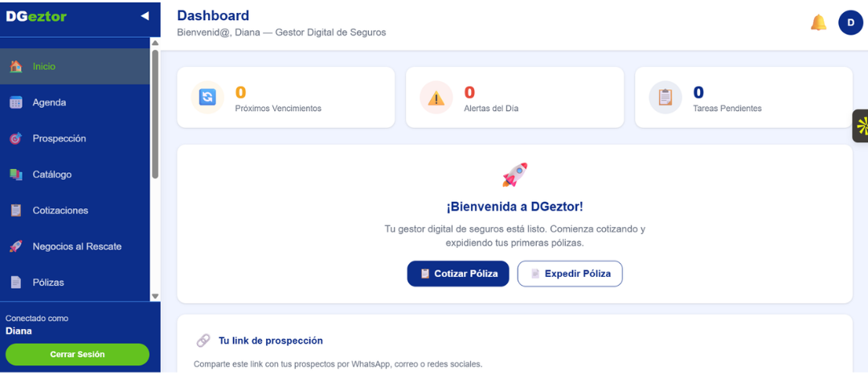Screen dimensions: 868x375
Task: Click the Dashboard page title
Action: (213, 15)
